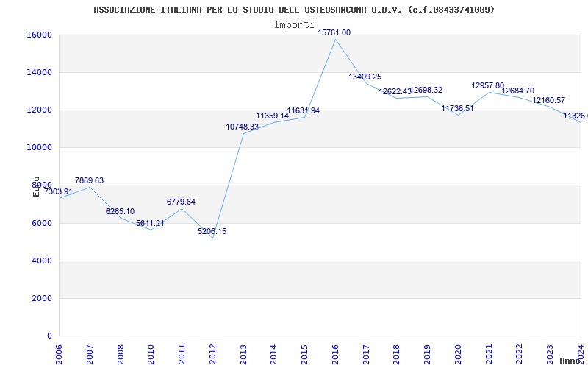Viewport: 588px width, 368px height.
Task: Click the 2017 x-axis year label
Action: pos(366,354)
